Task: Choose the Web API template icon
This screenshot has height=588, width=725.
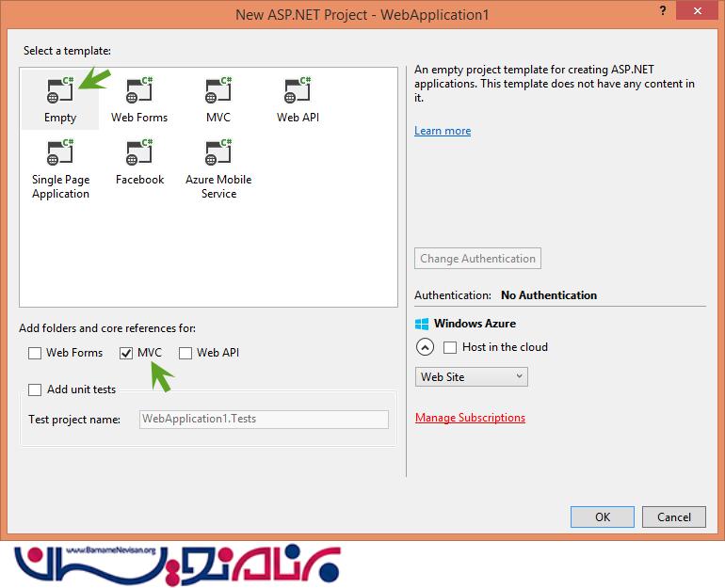Action: [298, 90]
